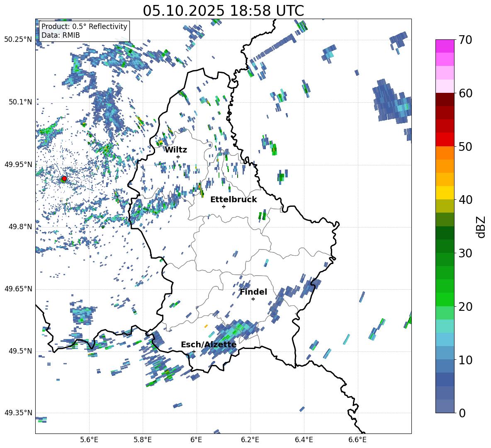Screen dimensions: 491x448
Task: Click the yellow 40 dBZ colorbar segment
Action: click(x=445, y=193)
